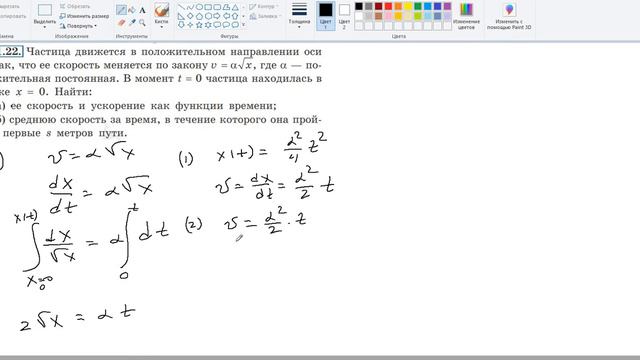Click Обрезать crop button
This screenshot has height=360, width=640.
(x=75, y=7)
